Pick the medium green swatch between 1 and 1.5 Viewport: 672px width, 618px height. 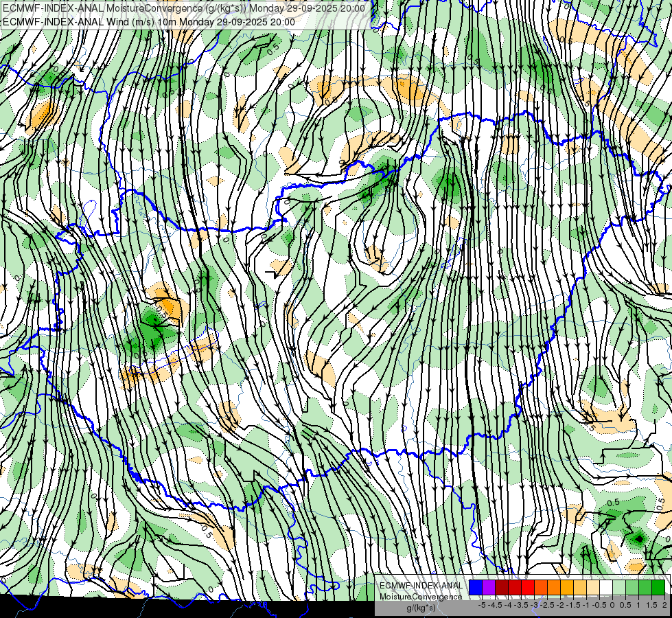tap(645, 587)
